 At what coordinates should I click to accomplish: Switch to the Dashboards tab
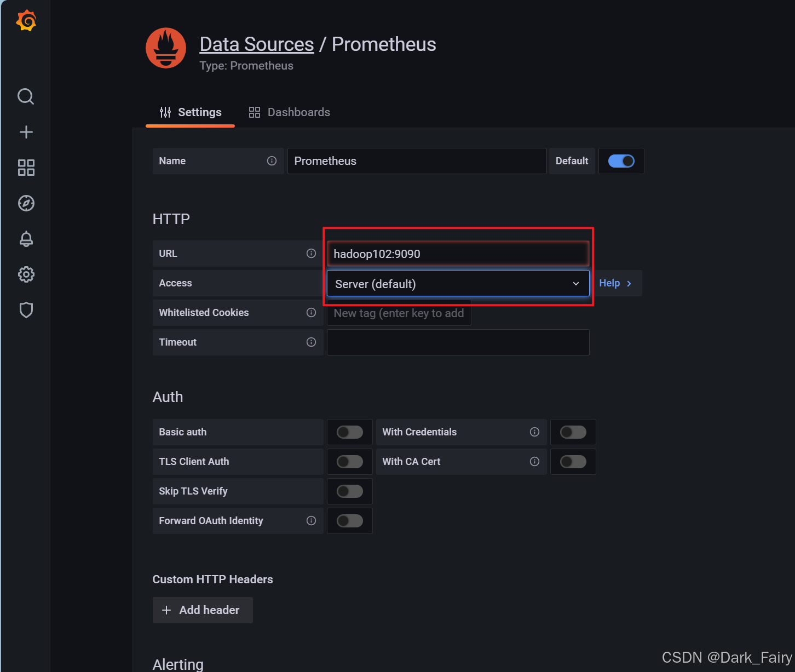click(290, 112)
